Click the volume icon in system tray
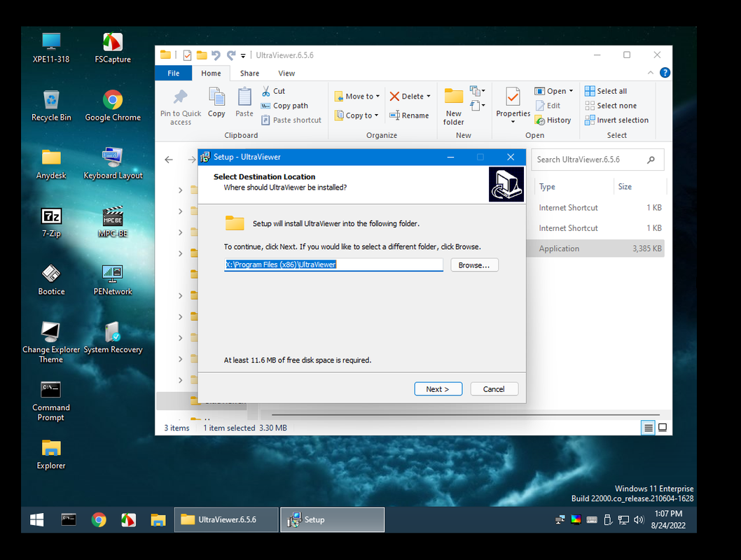The width and height of the screenshot is (741, 560). coord(639,520)
